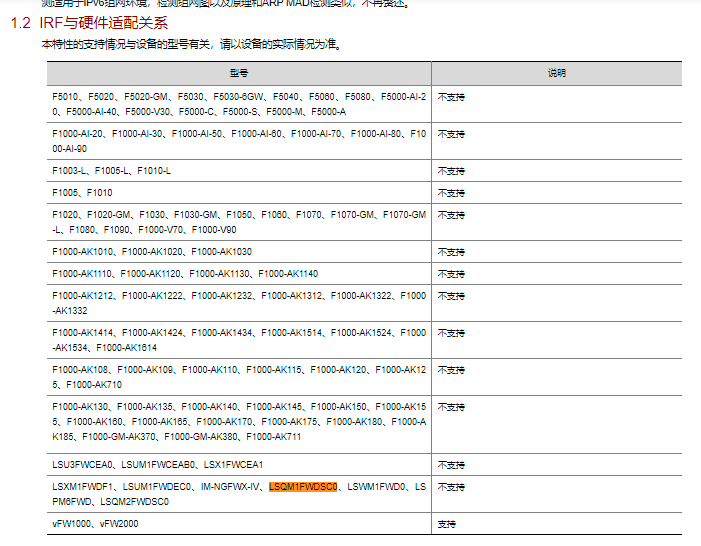The width and height of the screenshot is (701, 546).
Task: Click the '说明' column header
Action: coord(557,73)
